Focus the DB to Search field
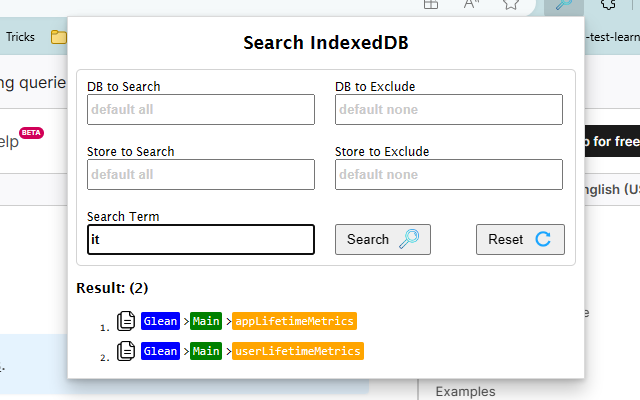Image resolution: width=640 pixels, height=400 pixels. pyautogui.click(x=201, y=109)
